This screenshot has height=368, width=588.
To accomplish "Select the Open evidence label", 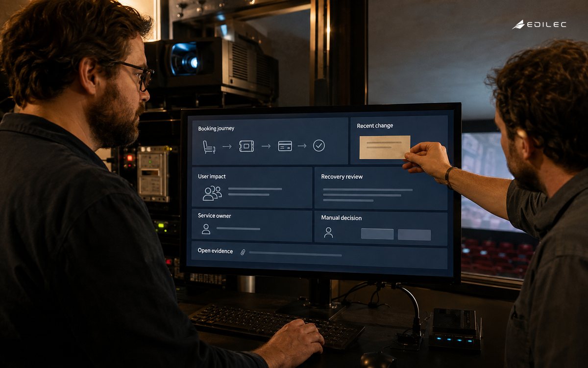I will [215, 251].
